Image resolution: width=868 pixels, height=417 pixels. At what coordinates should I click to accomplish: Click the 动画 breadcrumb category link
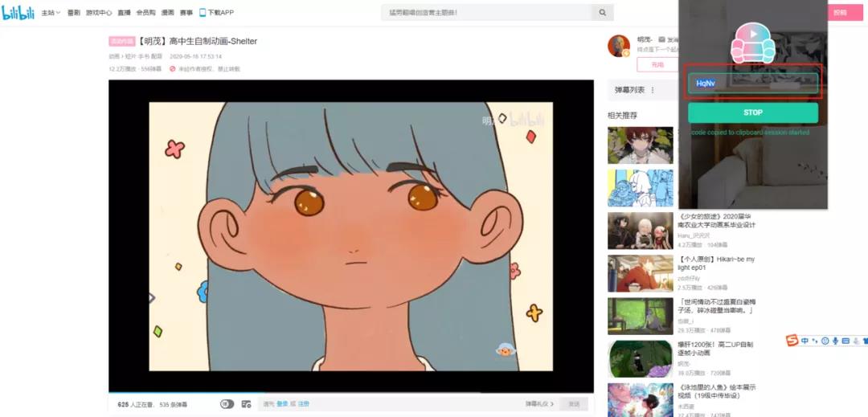(113, 56)
